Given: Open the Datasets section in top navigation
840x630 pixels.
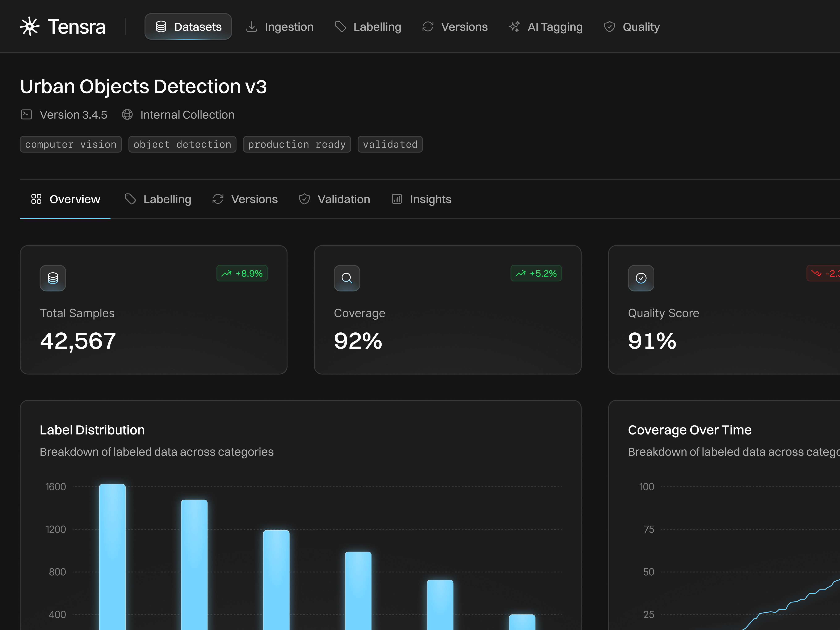Looking at the screenshot, I should (x=188, y=27).
